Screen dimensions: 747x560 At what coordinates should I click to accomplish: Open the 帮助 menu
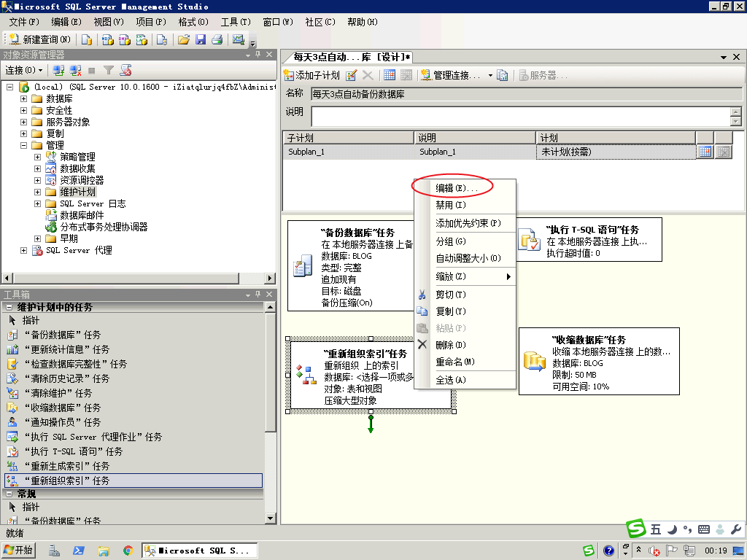pos(362,22)
